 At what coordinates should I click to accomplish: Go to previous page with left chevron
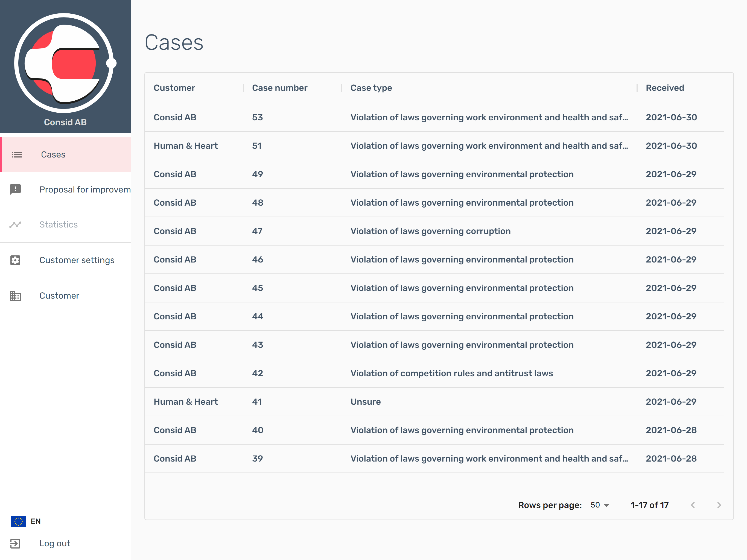tap(693, 505)
